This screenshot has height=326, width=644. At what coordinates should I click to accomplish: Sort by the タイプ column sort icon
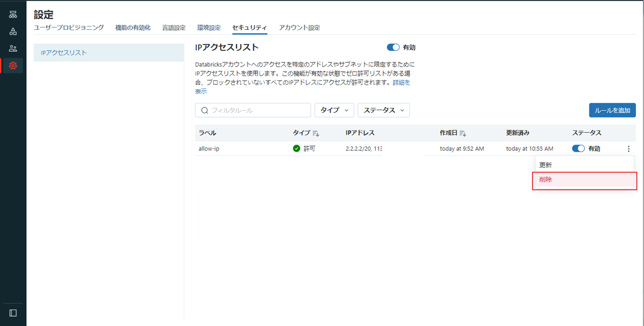pyautogui.click(x=316, y=133)
